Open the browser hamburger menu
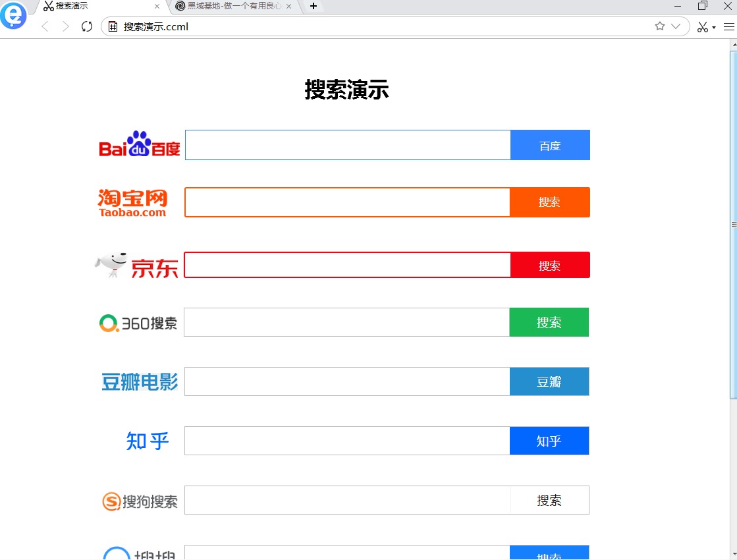Screen dimensions: 737x560 click(729, 27)
